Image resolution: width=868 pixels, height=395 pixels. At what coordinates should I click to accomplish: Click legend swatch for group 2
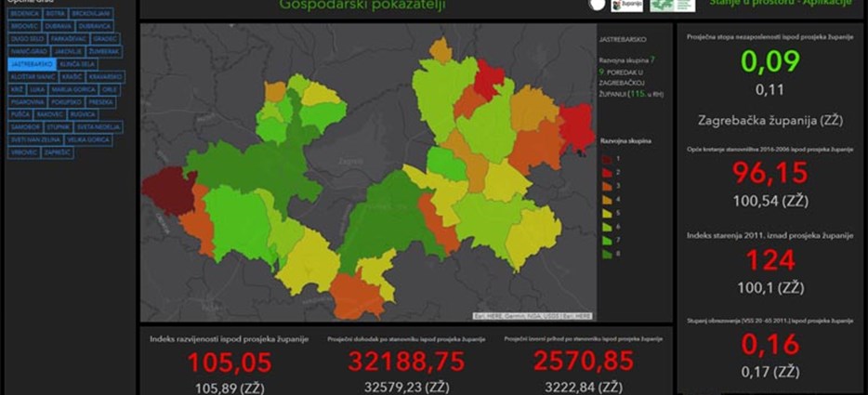607,172
